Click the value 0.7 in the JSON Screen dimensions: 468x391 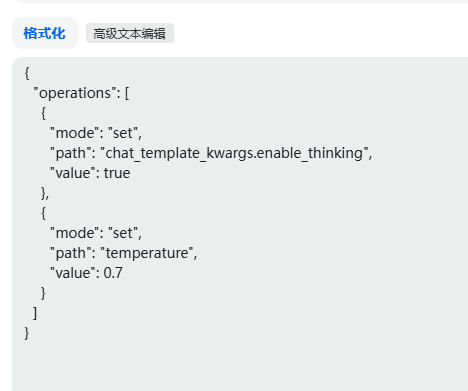[x=113, y=273]
